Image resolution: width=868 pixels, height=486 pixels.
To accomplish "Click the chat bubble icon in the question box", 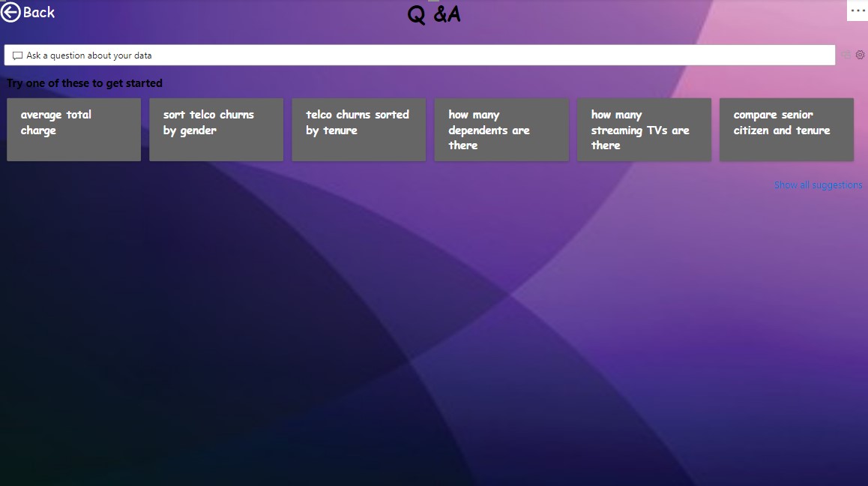I will tap(16, 55).
